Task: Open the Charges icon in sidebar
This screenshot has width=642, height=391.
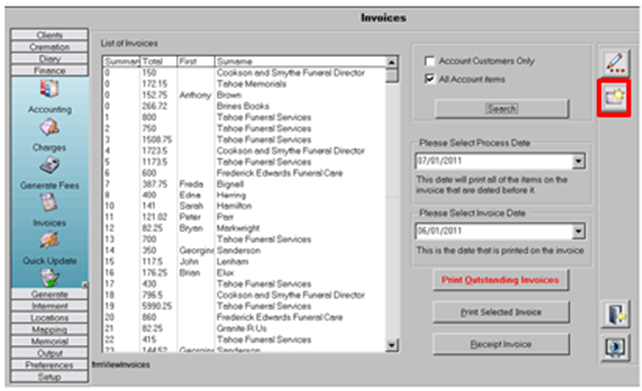Action: point(50,127)
